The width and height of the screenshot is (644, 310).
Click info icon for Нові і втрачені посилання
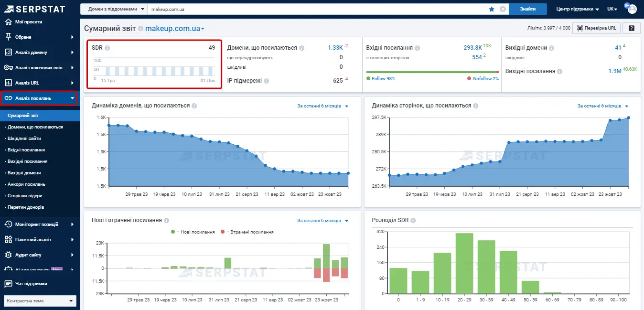click(x=167, y=221)
